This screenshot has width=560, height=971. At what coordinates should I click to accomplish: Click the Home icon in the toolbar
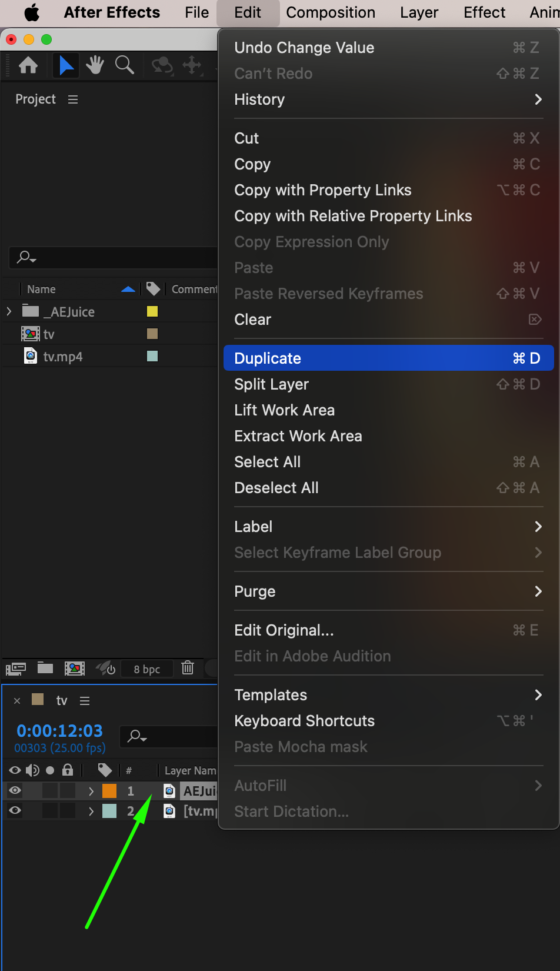(28, 65)
